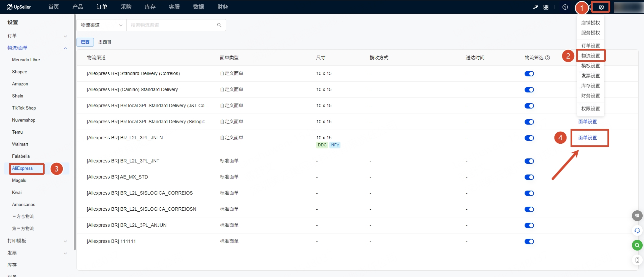Open the headset customer support widget
Image resolution: width=644 pixels, height=277 pixels.
(637, 230)
